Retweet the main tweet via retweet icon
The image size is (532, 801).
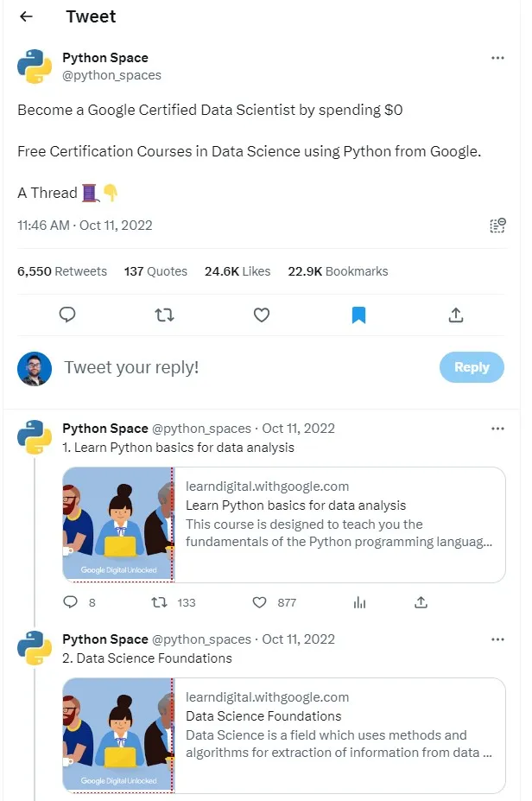click(x=164, y=315)
